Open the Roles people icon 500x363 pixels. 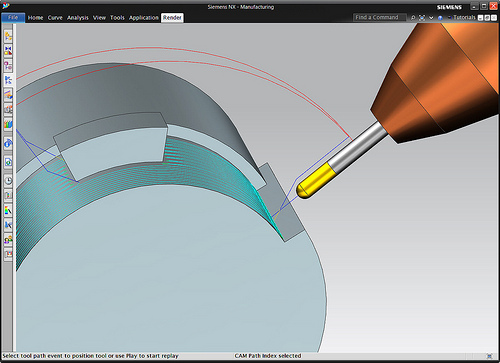[8, 239]
